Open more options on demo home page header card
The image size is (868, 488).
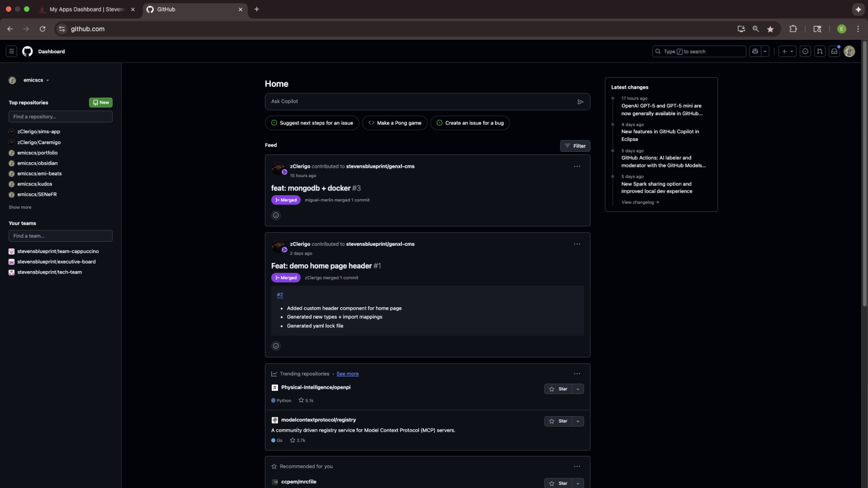tap(577, 244)
